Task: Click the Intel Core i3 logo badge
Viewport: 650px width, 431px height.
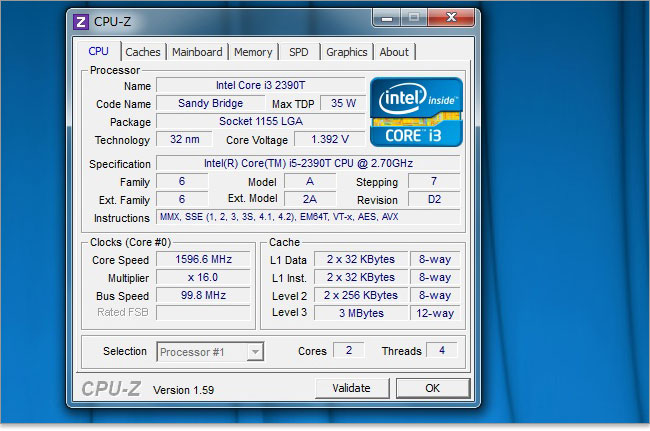Action: tap(416, 112)
